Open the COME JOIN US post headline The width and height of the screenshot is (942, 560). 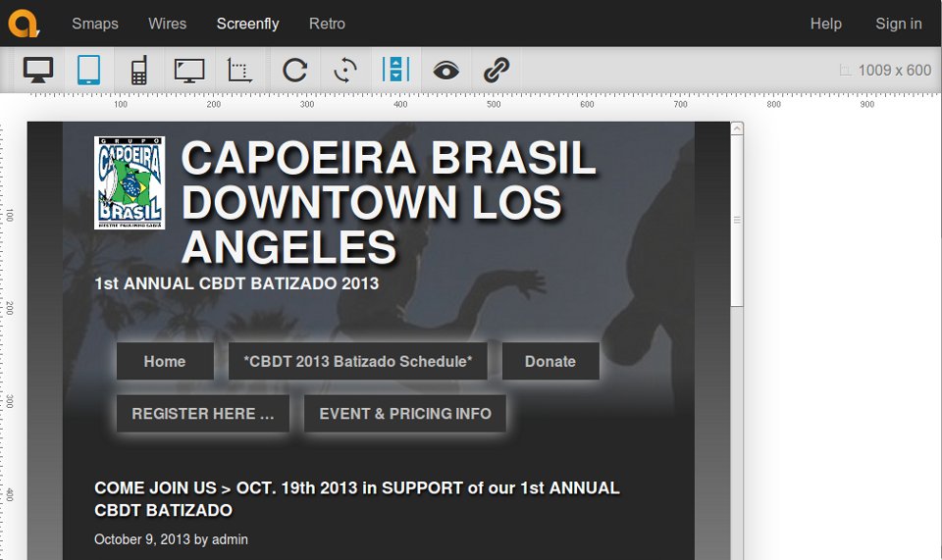pos(357,499)
